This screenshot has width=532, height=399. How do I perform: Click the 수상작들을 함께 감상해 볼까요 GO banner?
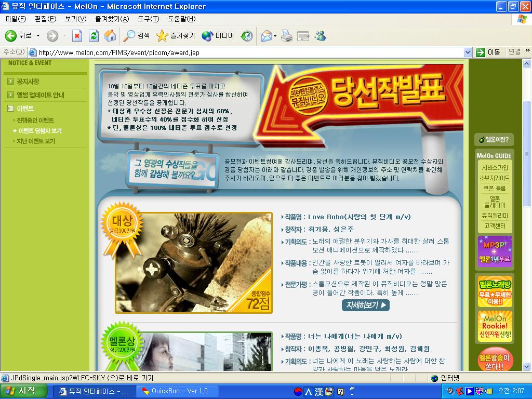pyautogui.click(x=172, y=170)
